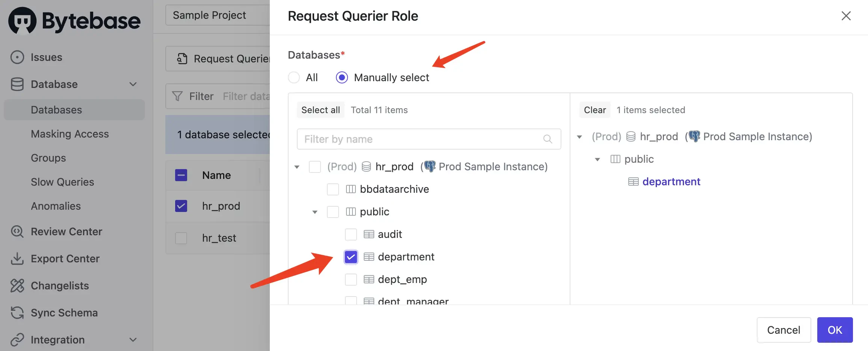
Task: Click the Changelists icon in the sidebar
Action: coord(17,286)
